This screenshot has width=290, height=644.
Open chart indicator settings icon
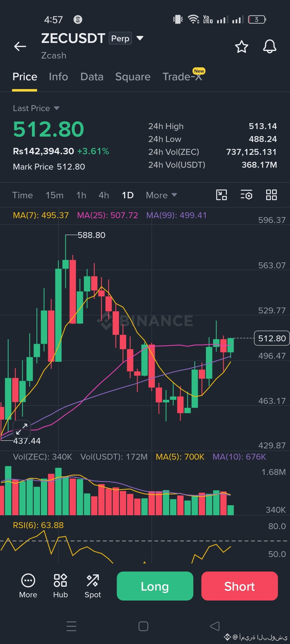246,195
